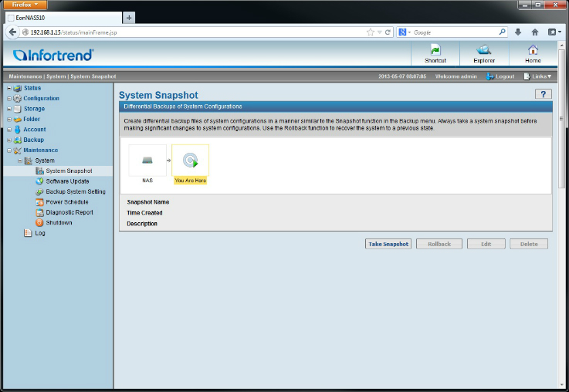569x392 pixels.
Task: Expand the Backup tree node
Action: pos(9,140)
